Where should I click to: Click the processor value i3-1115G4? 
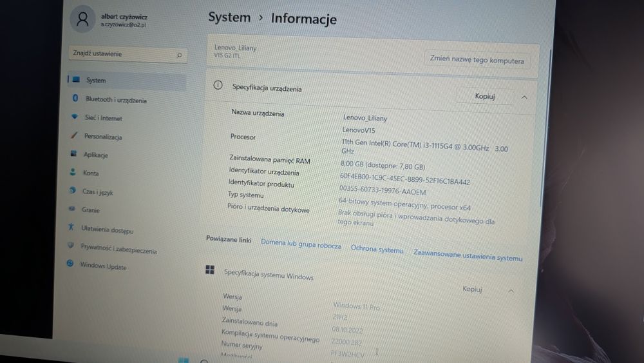coord(424,147)
